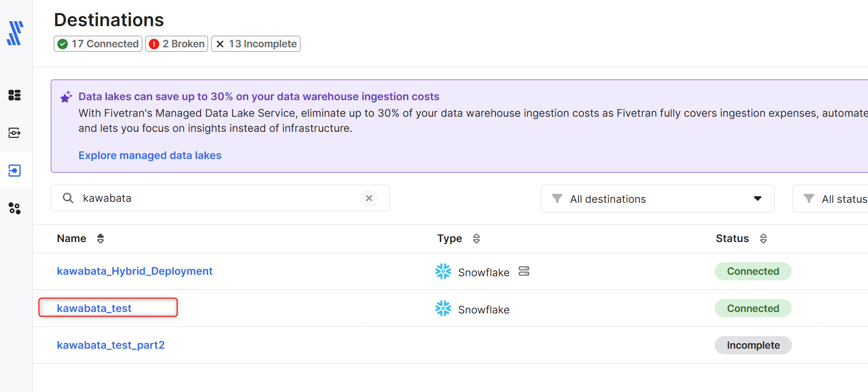Expand the All destinations dropdown
Image resolution: width=868 pixels, height=392 pixels.
click(x=657, y=199)
